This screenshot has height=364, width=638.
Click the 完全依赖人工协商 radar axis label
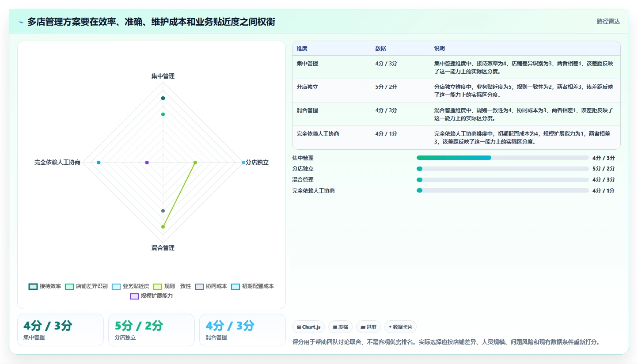click(57, 163)
